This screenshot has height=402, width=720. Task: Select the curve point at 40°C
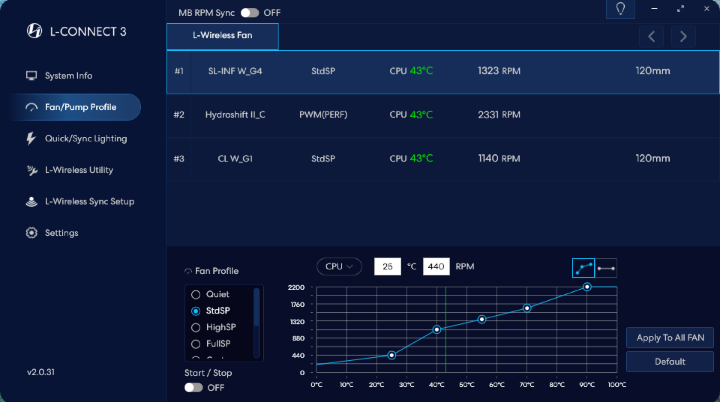pyautogui.click(x=437, y=329)
